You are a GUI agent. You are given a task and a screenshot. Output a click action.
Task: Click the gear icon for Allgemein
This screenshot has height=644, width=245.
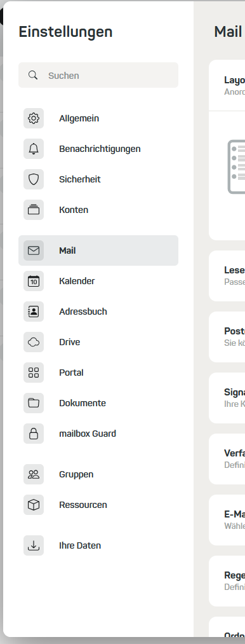[34, 118]
